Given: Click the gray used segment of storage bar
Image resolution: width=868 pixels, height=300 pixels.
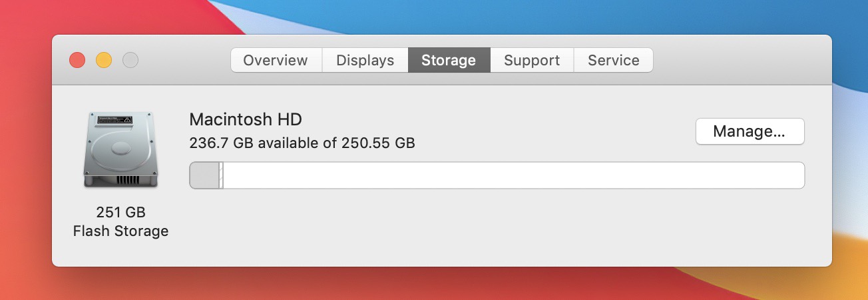Looking at the screenshot, I should pos(204,175).
